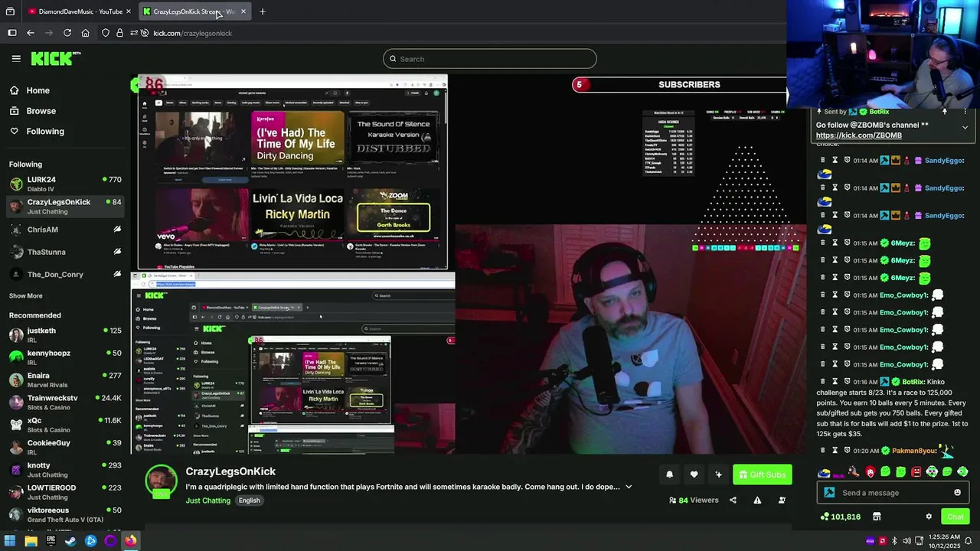Click the Bluetooth tray icon
980x551 pixels.
point(894,541)
